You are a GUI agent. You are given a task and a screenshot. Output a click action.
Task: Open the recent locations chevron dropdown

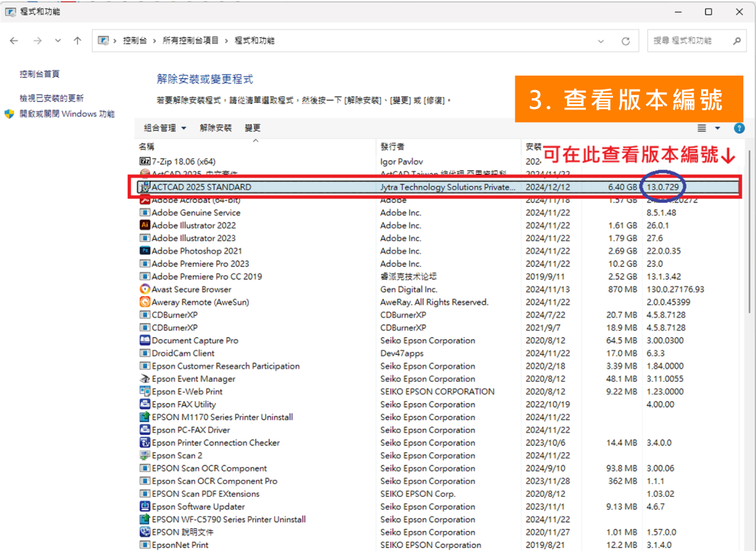coord(58,41)
